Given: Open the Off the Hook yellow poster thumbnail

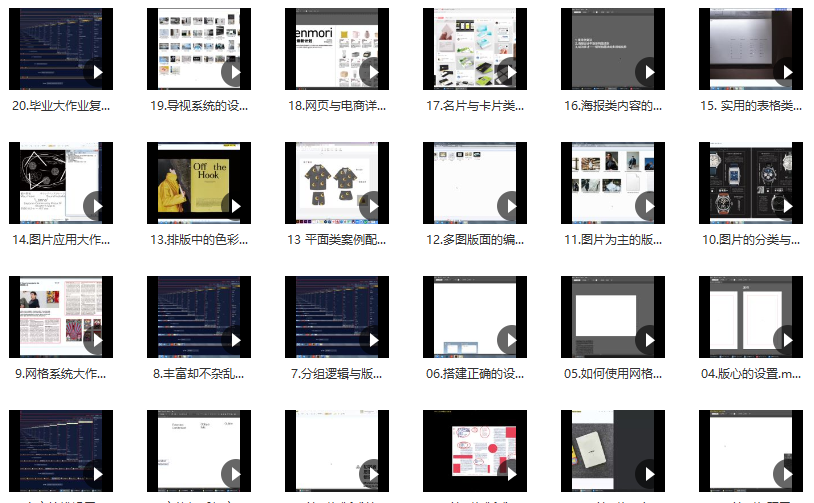Looking at the screenshot, I should [199, 183].
